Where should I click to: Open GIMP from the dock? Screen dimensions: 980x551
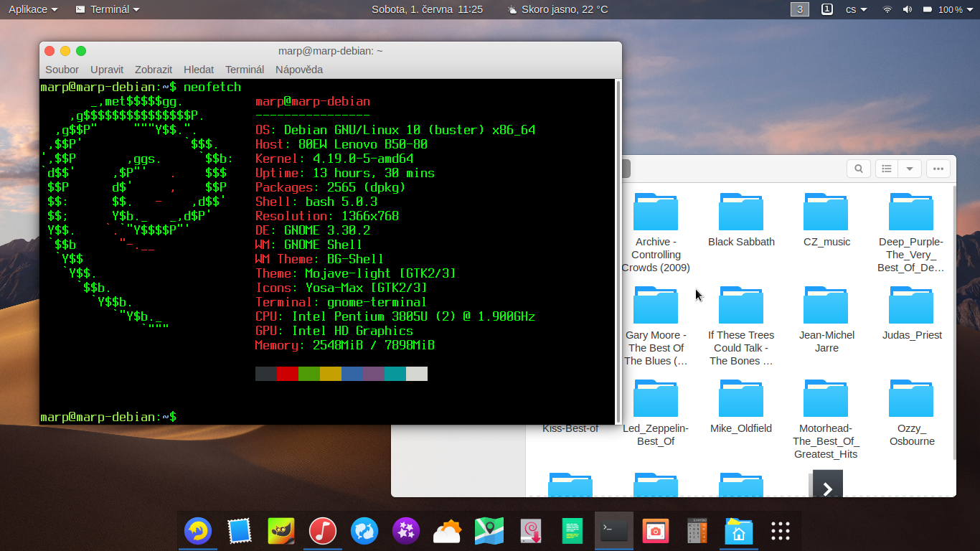(x=281, y=531)
